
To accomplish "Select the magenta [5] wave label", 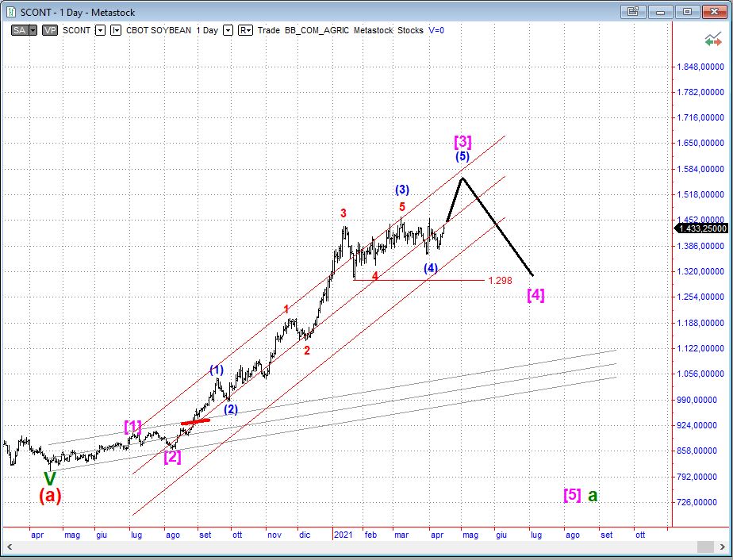I will [x=572, y=494].
